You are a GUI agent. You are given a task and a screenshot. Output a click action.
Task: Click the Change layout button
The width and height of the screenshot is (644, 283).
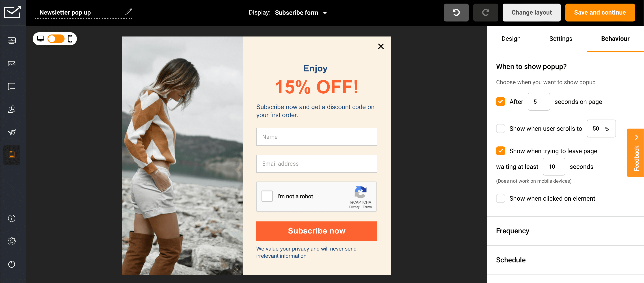(x=532, y=13)
